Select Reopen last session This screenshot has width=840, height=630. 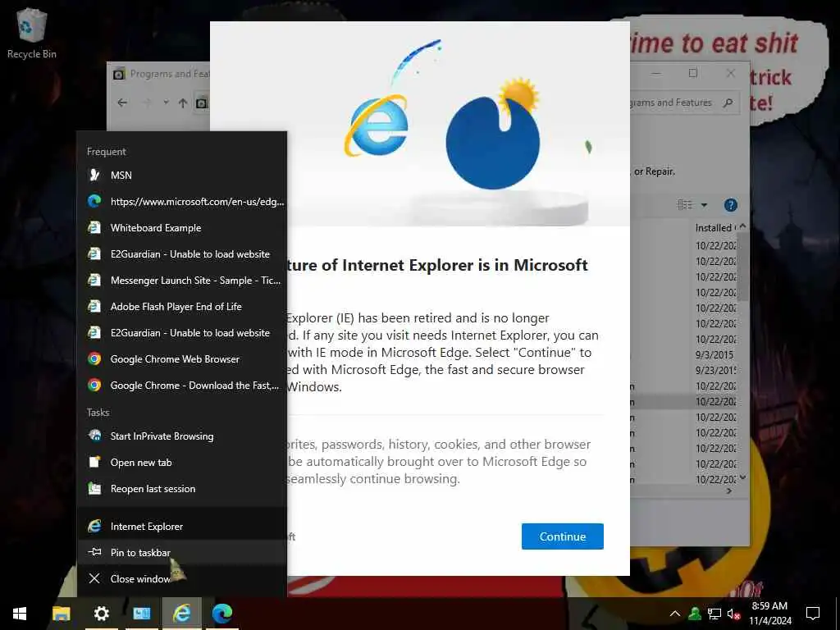coord(182,489)
